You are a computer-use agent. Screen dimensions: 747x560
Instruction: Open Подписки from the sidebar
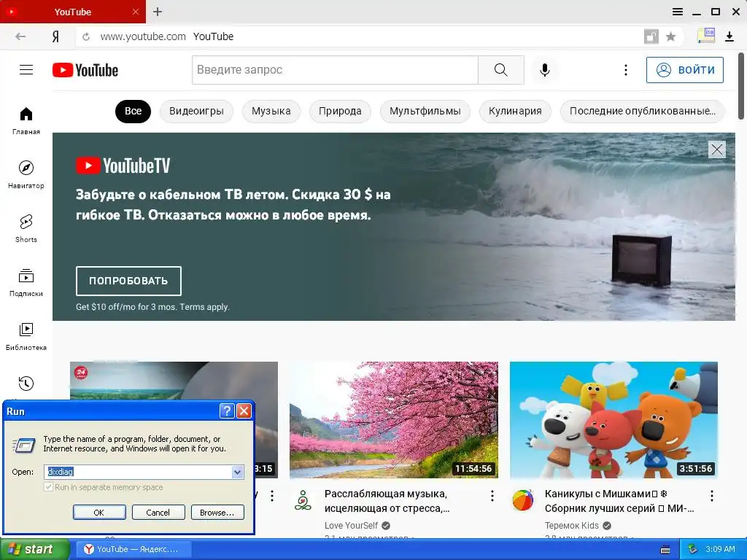[x=26, y=282]
